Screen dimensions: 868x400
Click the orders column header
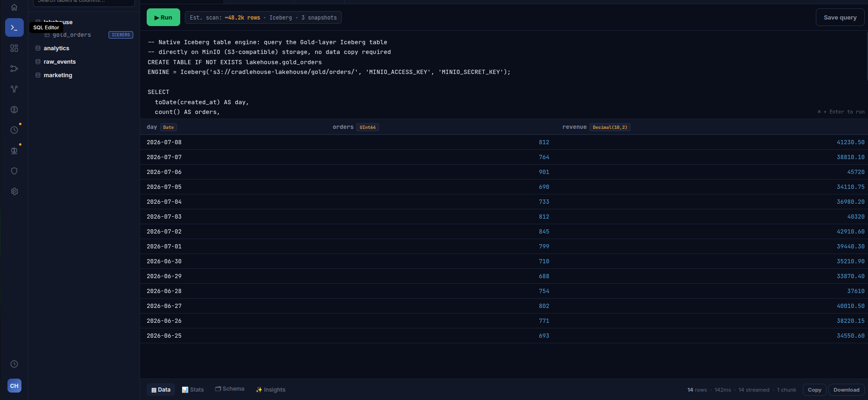[356, 127]
